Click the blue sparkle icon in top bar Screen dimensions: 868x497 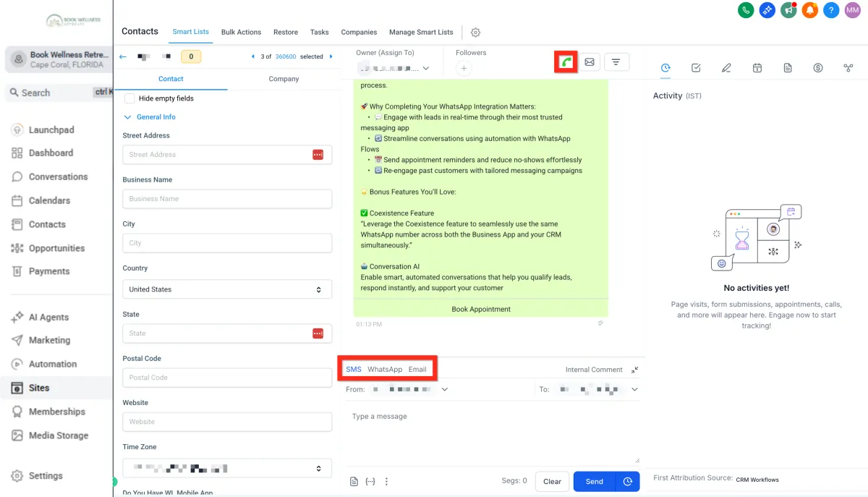767,10
